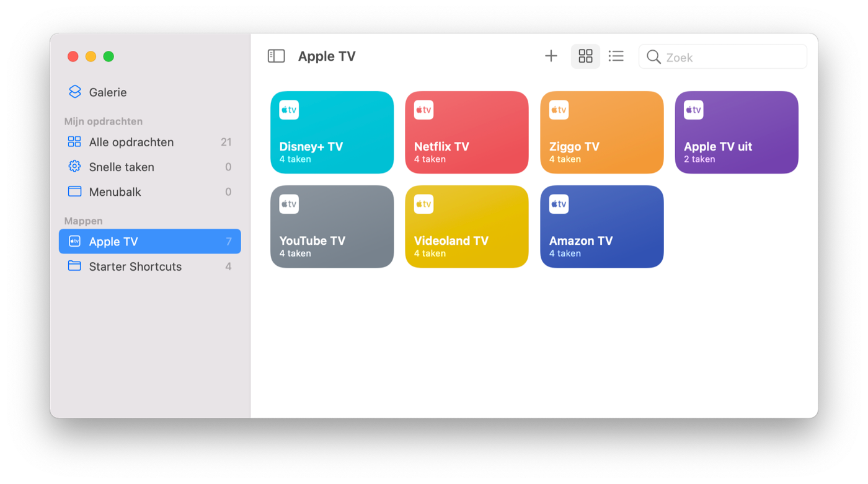Click the Apple TV icon on YouTube TV card
The height and width of the screenshot is (484, 868).
point(289,204)
